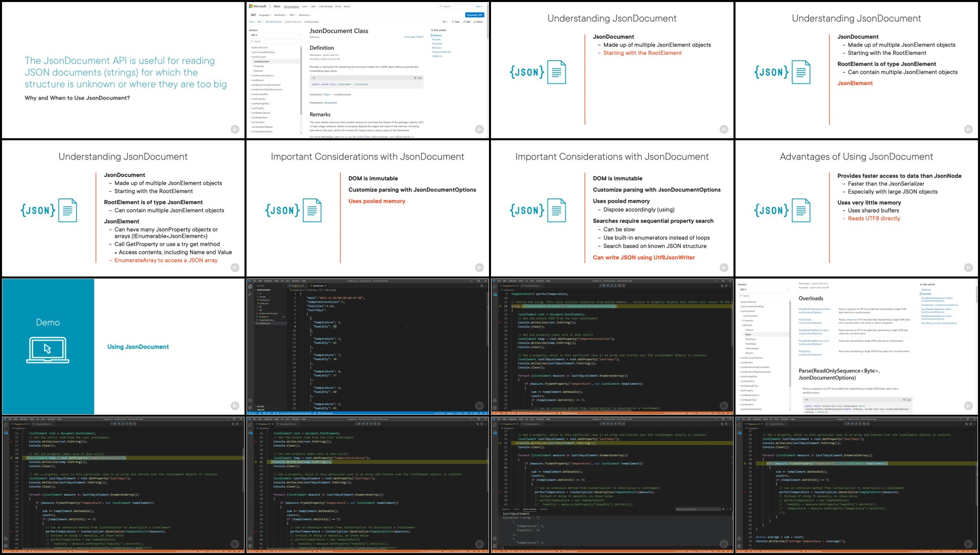Click the sidebar tree scrollbar on Parse Overloads page
The height and width of the screenshot is (555, 980).
click(790, 344)
